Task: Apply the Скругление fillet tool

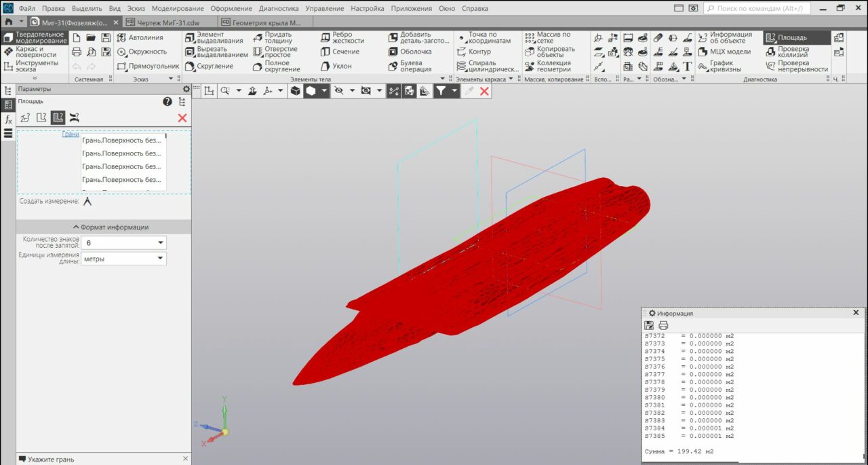Action: click(209, 66)
